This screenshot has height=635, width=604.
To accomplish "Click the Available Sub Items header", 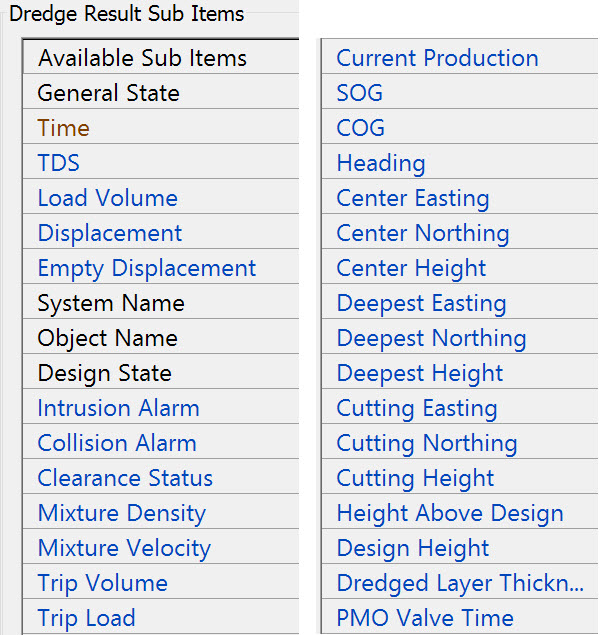I will point(142,58).
